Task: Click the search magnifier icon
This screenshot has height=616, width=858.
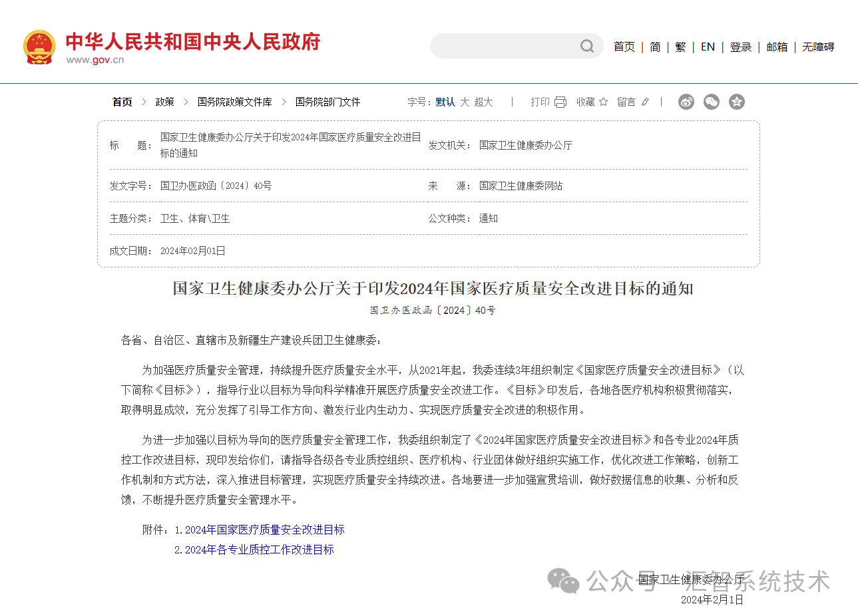Action: click(586, 46)
